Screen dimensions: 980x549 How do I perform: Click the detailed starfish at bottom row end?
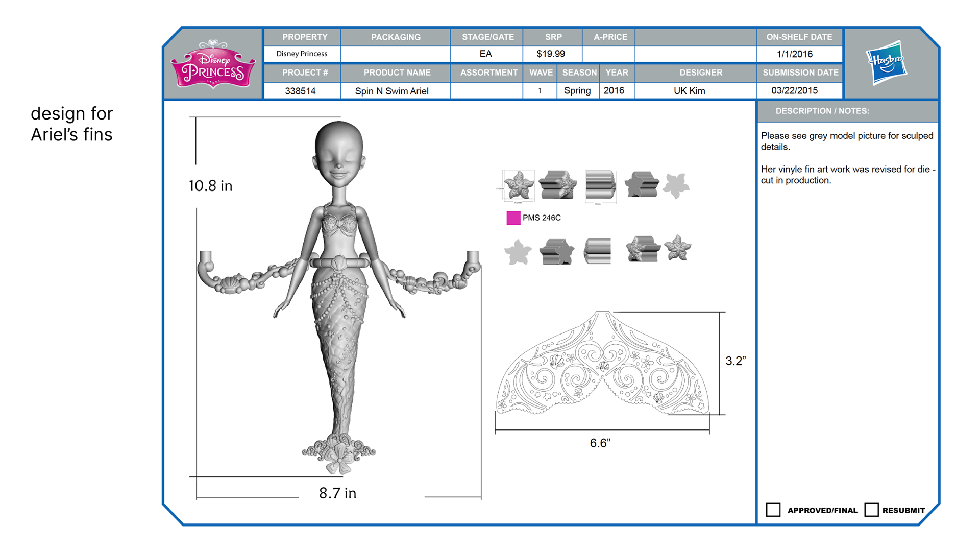[x=678, y=248]
